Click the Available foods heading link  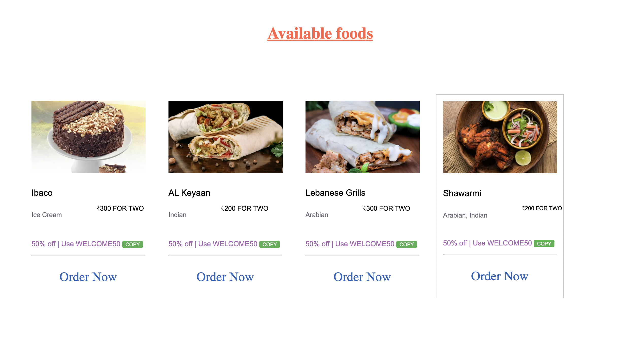(320, 33)
